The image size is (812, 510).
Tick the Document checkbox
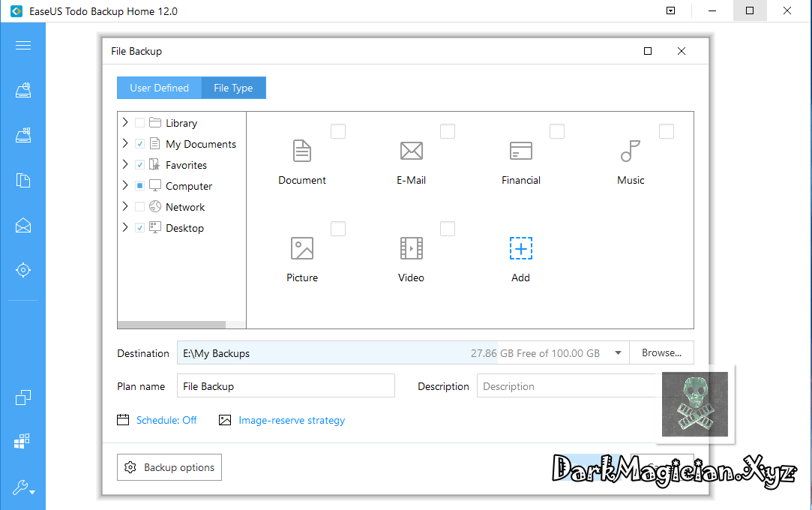point(337,131)
